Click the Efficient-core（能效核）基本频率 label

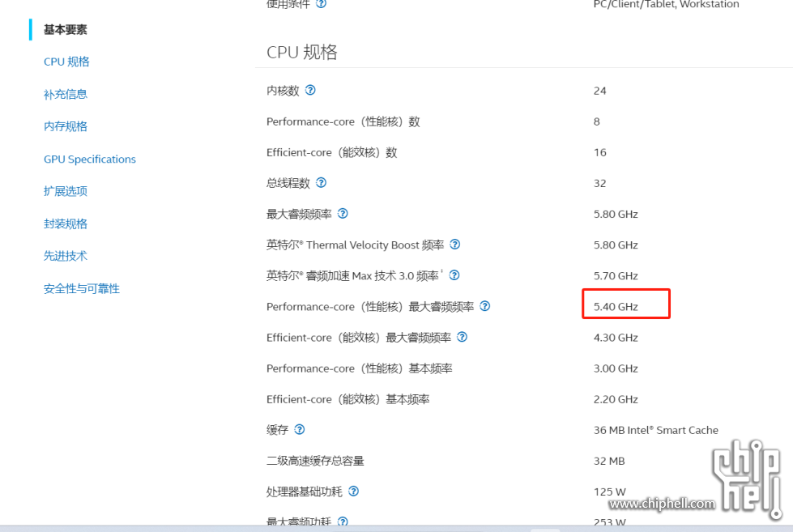coord(348,399)
